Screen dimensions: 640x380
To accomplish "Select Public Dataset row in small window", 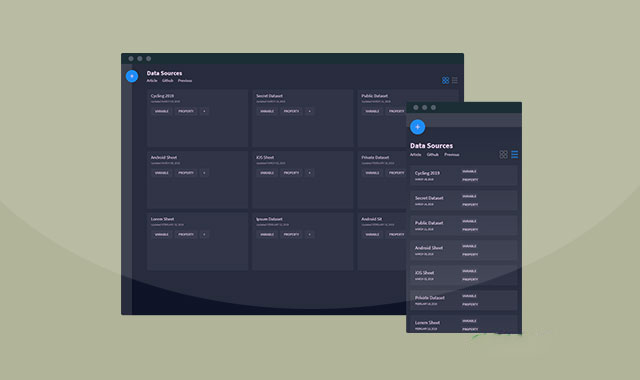I will [x=464, y=225].
